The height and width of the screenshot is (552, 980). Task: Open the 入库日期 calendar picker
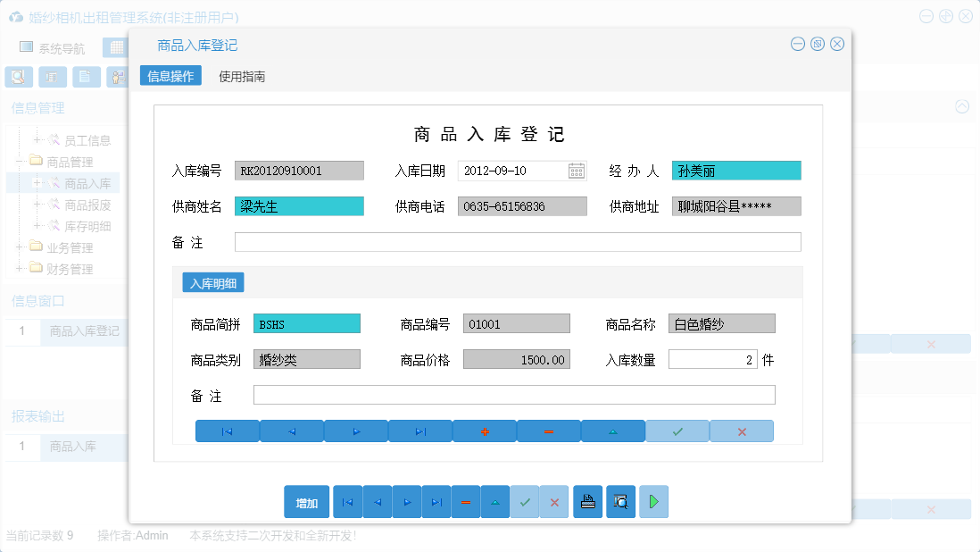click(x=577, y=170)
